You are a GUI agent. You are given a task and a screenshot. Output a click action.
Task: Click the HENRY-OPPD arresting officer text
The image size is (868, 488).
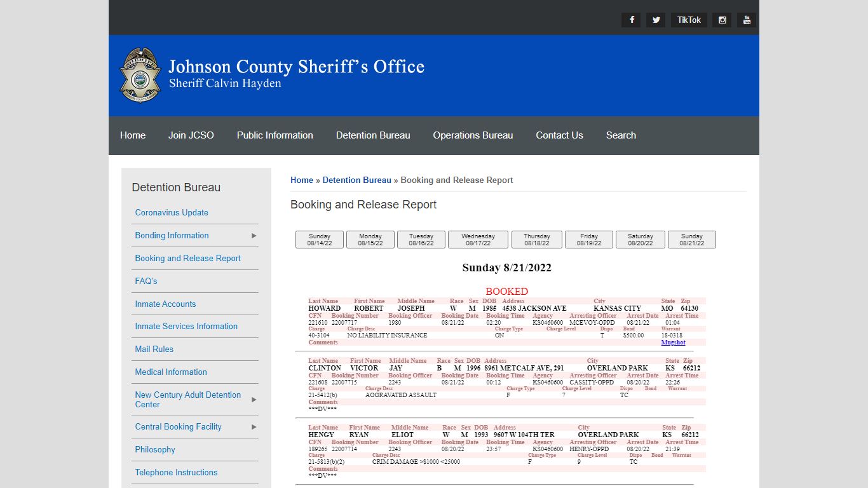pyautogui.click(x=589, y=449)
